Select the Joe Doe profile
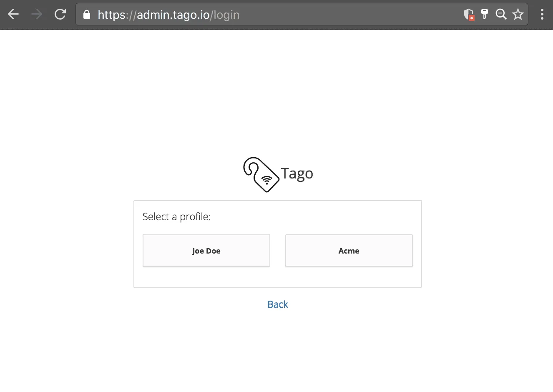 (206, 251)
